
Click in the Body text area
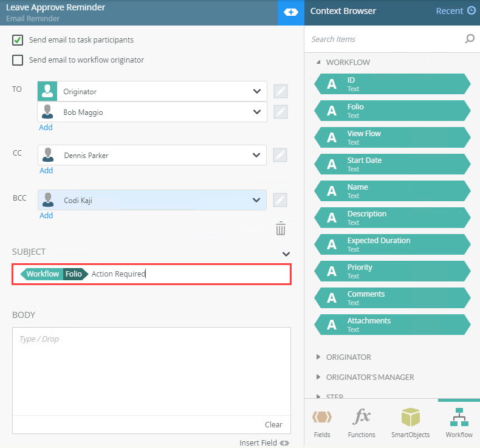coord(151,371)
